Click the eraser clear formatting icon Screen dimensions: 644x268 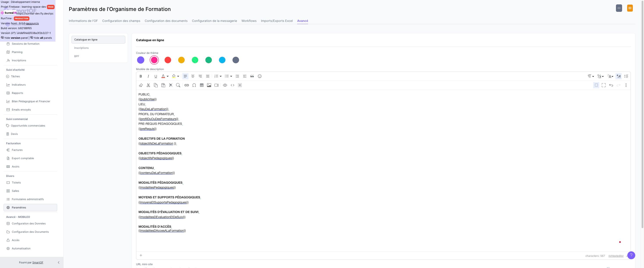tap(141, 85)
